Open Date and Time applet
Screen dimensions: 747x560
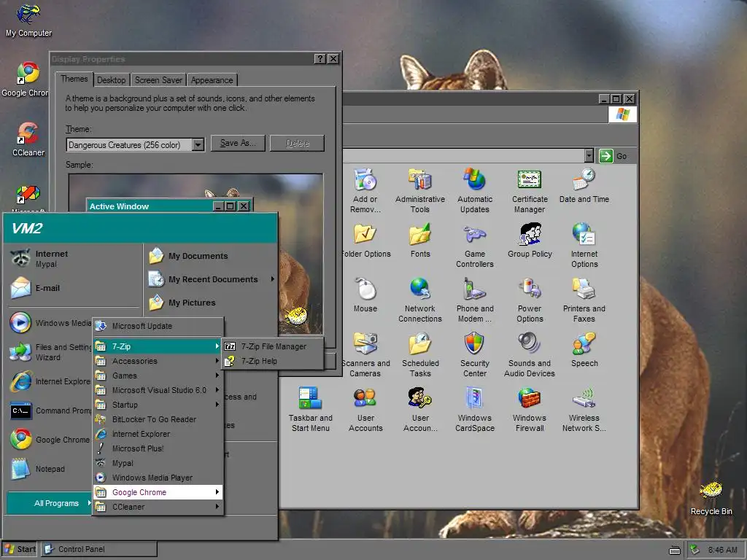[584, 186]
